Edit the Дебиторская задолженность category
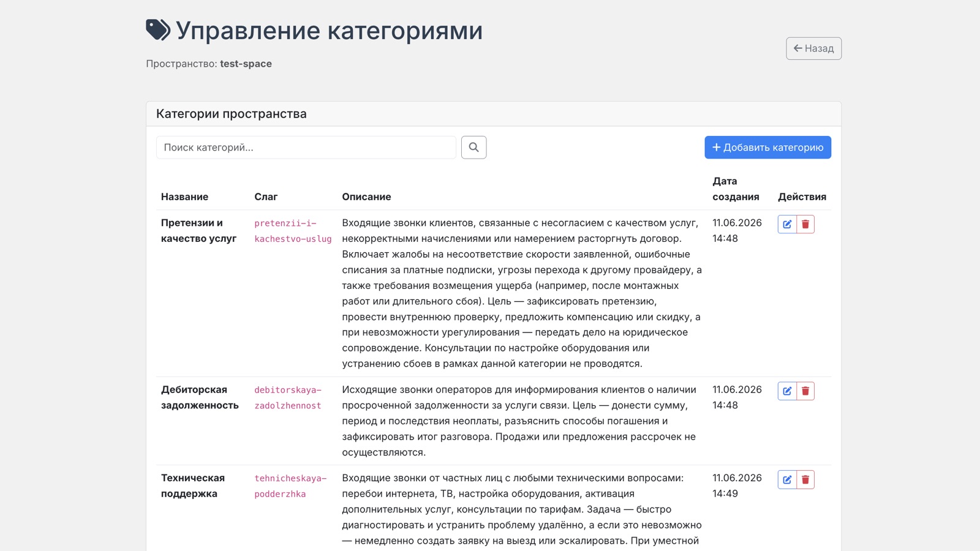Viewport: 980px width, 551px height. click(x=787, y=391)
